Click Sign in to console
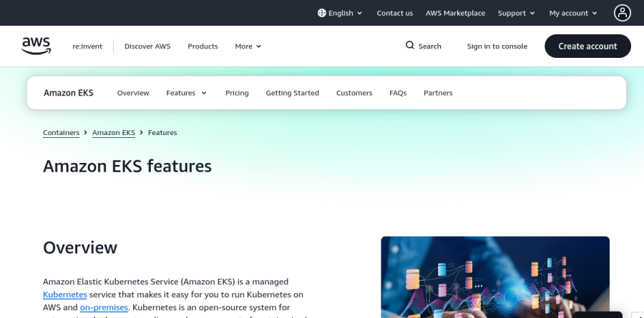Viewport: 644px width, 318px height. coord(497,46)
